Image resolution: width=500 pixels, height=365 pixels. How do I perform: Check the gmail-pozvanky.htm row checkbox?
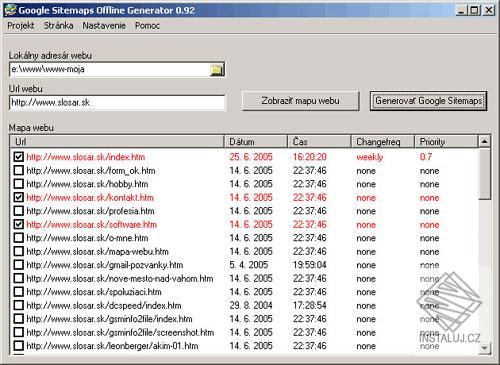pyautogui.click(x=19, y=265)
